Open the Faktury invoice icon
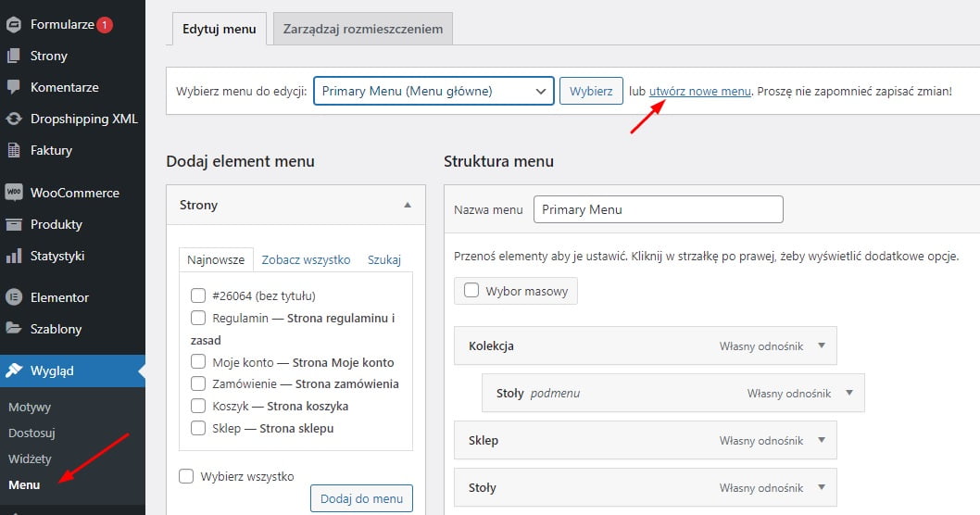This screenshot has height=515, width=980. click(13, 150)
